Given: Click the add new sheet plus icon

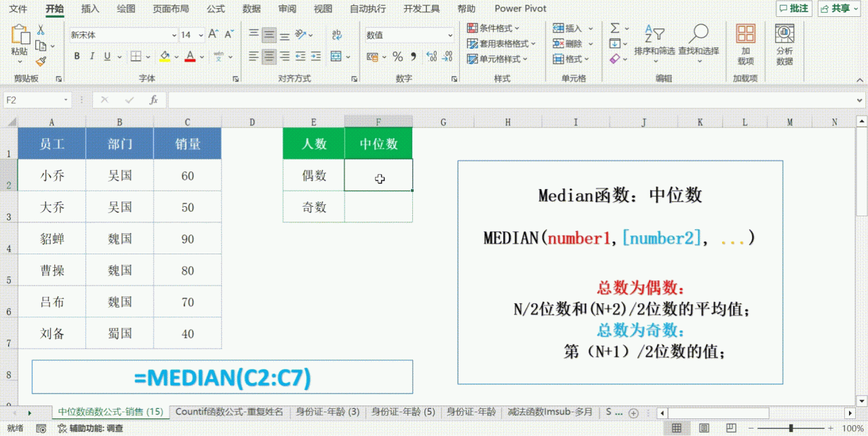Looking at the screenshot, I should coord(633,413).
